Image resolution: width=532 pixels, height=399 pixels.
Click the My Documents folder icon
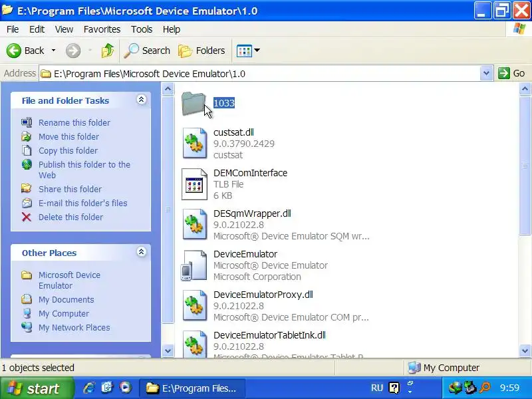tap(27, 299)
